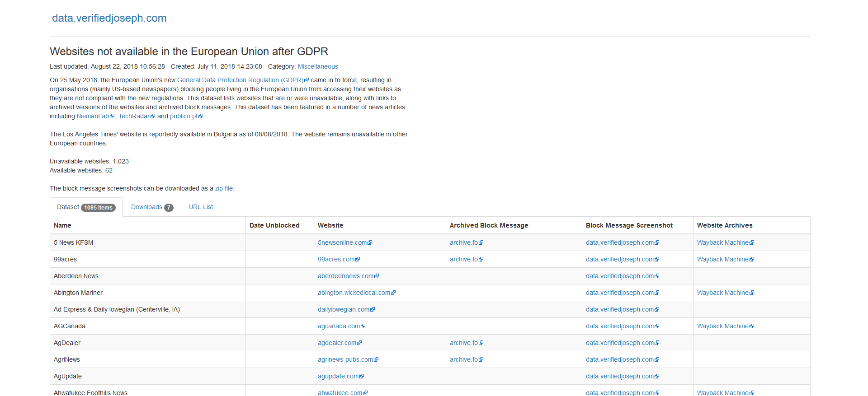Viewport: 868px width, 396px height.
Task: Click external link icon beside agcanada.com
Action: tap(363, 326)
